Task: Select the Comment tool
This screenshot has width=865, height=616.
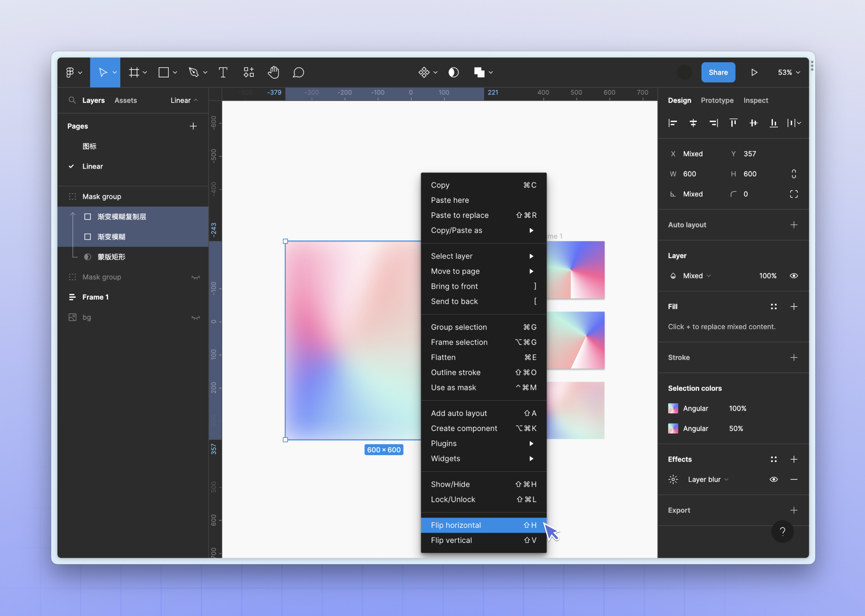Action: click(298, 72)
